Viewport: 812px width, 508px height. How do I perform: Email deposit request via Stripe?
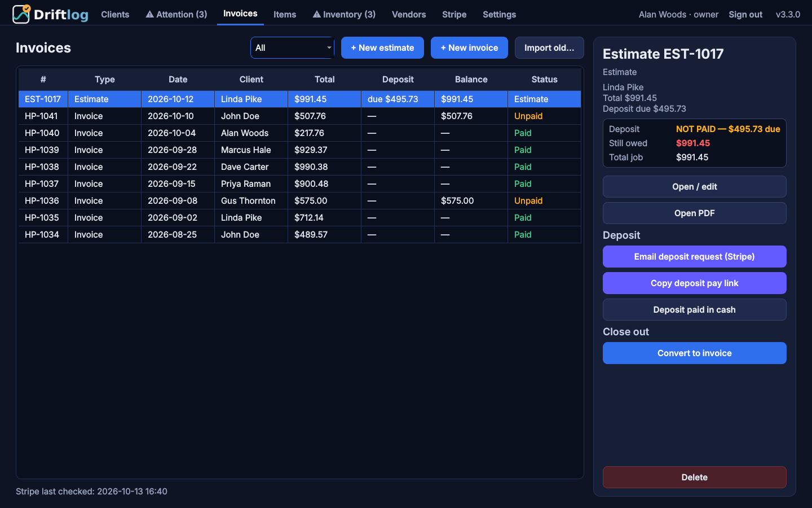695,257
